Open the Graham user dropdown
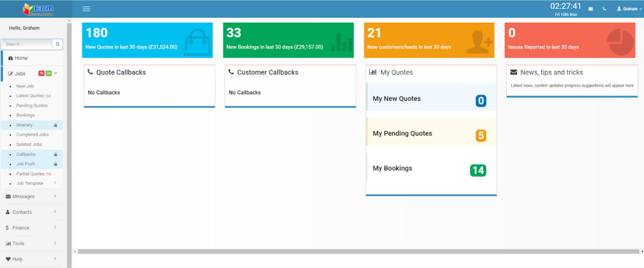The height and width of the screenshot is (268, 644). (x=628, y=9)
